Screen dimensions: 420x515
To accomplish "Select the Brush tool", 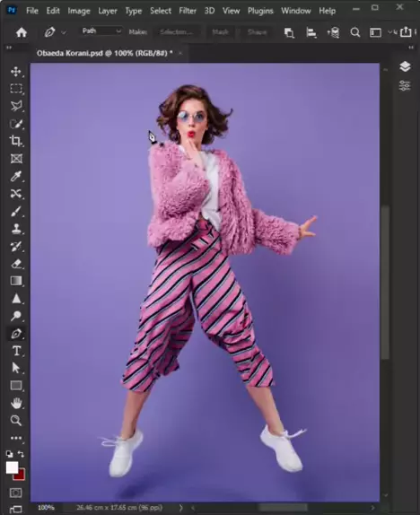I will click(16, 212).
